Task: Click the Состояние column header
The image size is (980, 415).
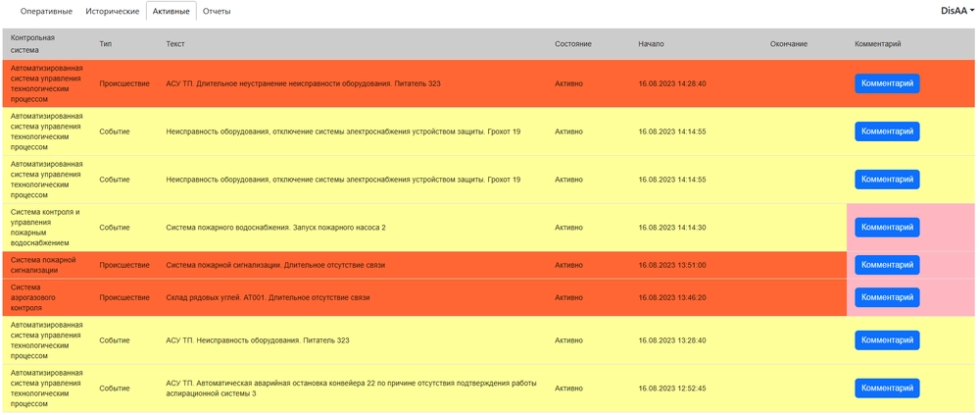Action: click(572, 44)
